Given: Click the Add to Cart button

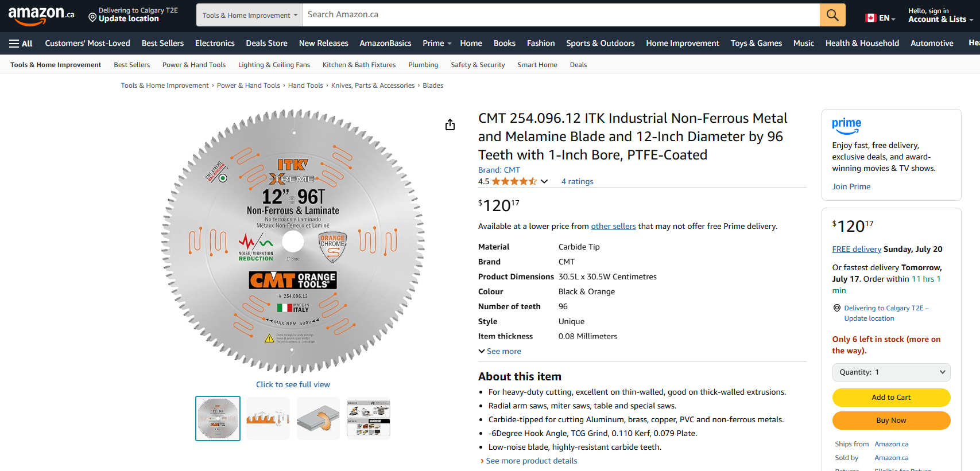Looking at the screenshot, I should (891, 397).
